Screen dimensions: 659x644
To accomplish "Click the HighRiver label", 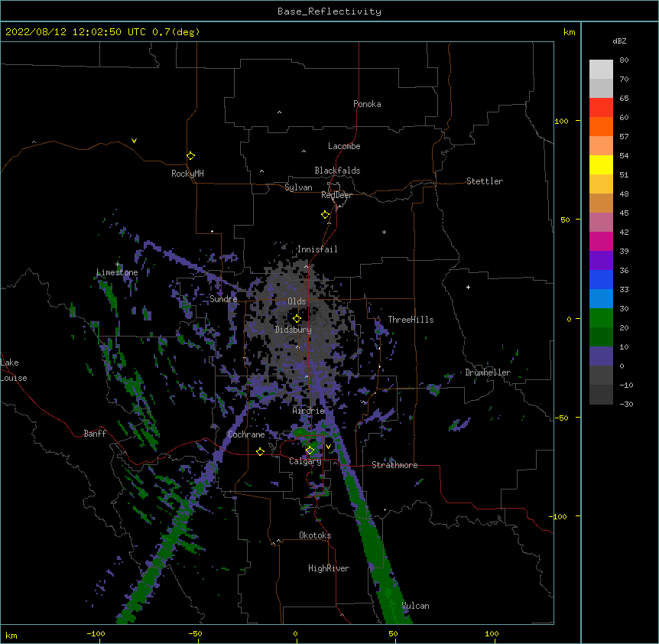I will point(329,568).
